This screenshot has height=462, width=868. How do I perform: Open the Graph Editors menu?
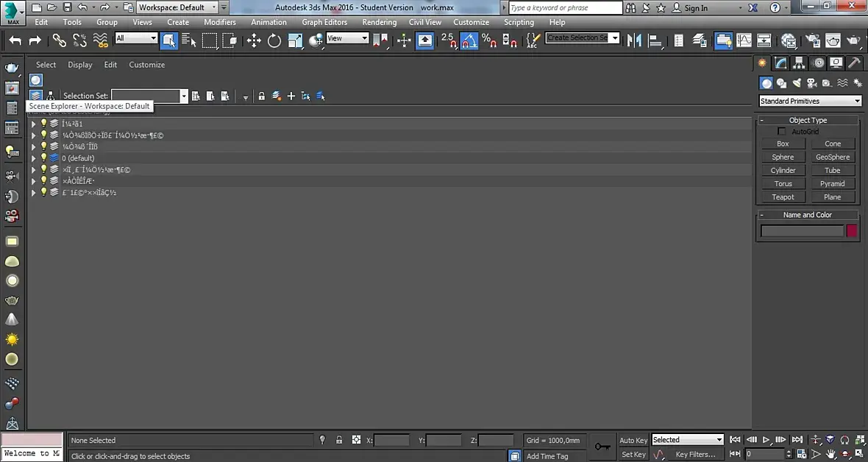click(x=324, y=22)
